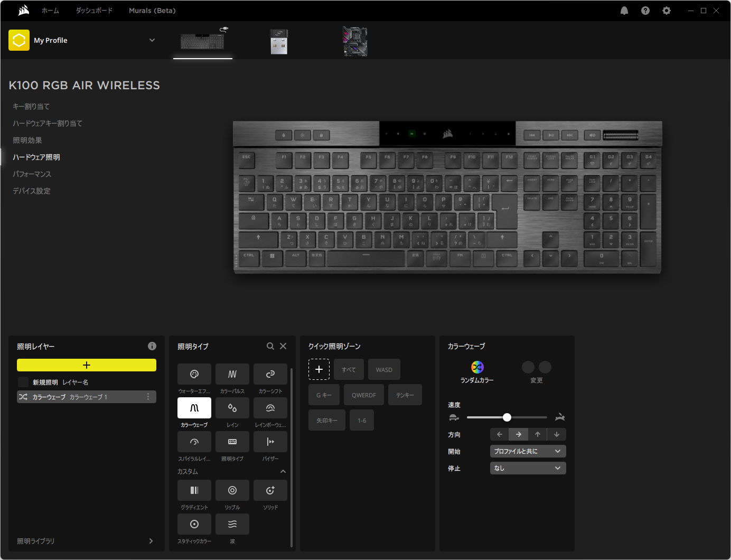Open the パフォーマンス section

click(x=32, y=174)
